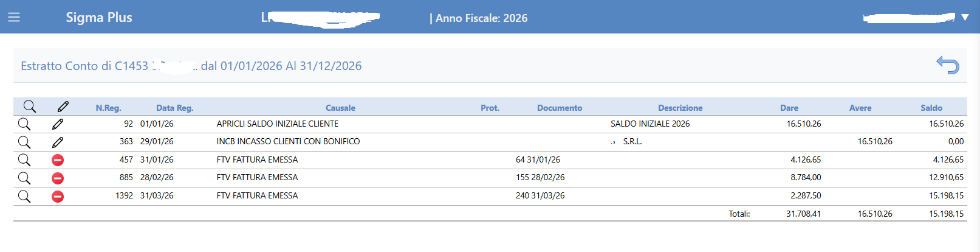The width and height of the screenshot is (980, 252).
Task: Click red icon for registration 1392
Action: click(x=58, y=196)
